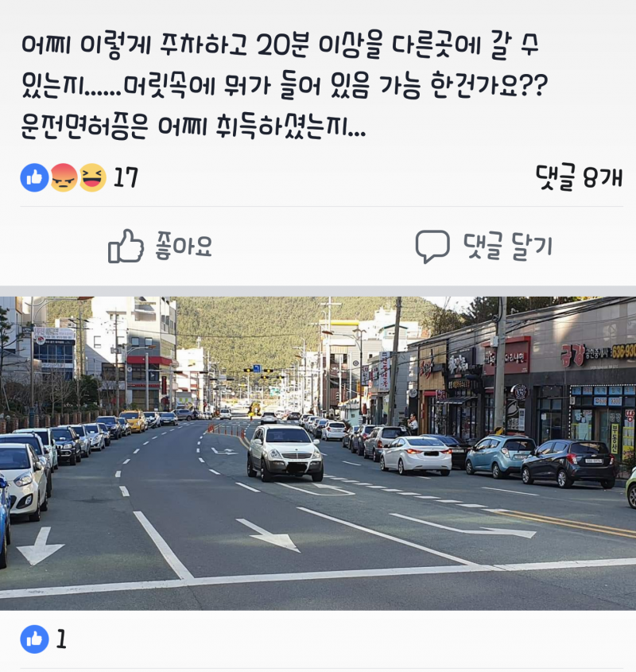Click the white SUV in the photo
636x672 pixels.
click(285, 453)
